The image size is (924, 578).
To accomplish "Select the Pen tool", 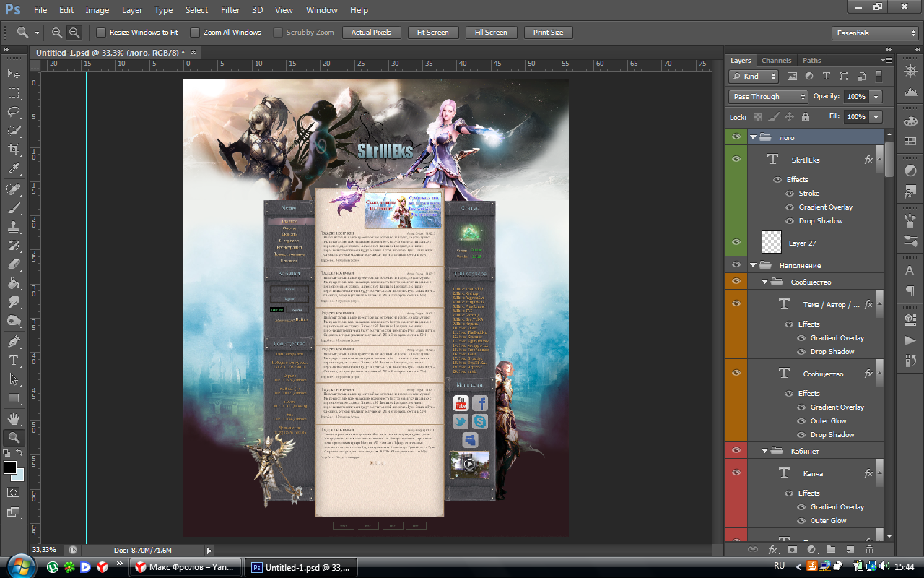I will 14,341.
